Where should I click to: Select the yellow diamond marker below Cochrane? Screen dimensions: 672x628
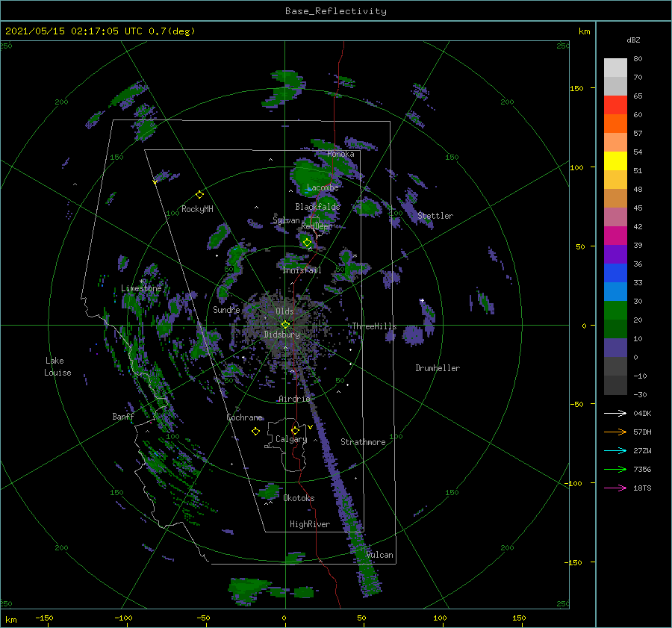pos(255,432)
